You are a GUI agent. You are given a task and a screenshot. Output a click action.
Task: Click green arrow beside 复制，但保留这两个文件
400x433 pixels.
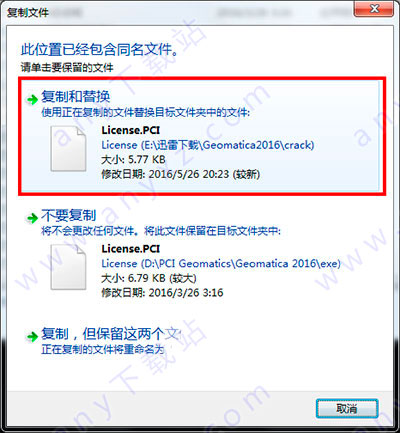click(x=32, y=336)
